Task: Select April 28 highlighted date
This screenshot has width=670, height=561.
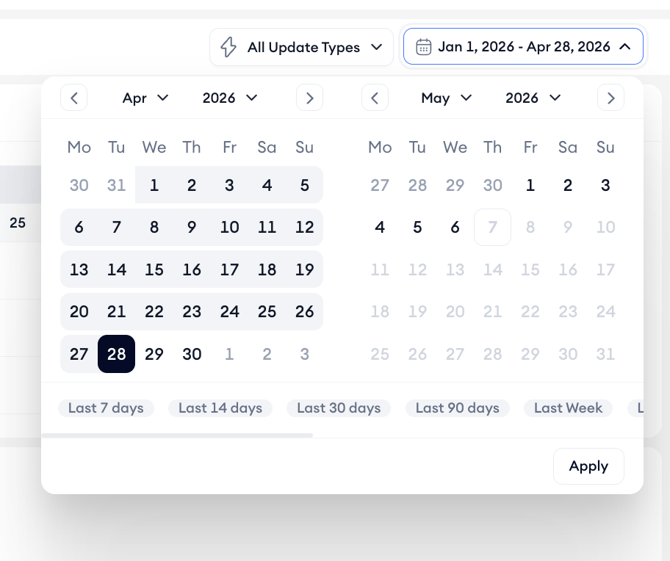Action: [x=116, y=354]
